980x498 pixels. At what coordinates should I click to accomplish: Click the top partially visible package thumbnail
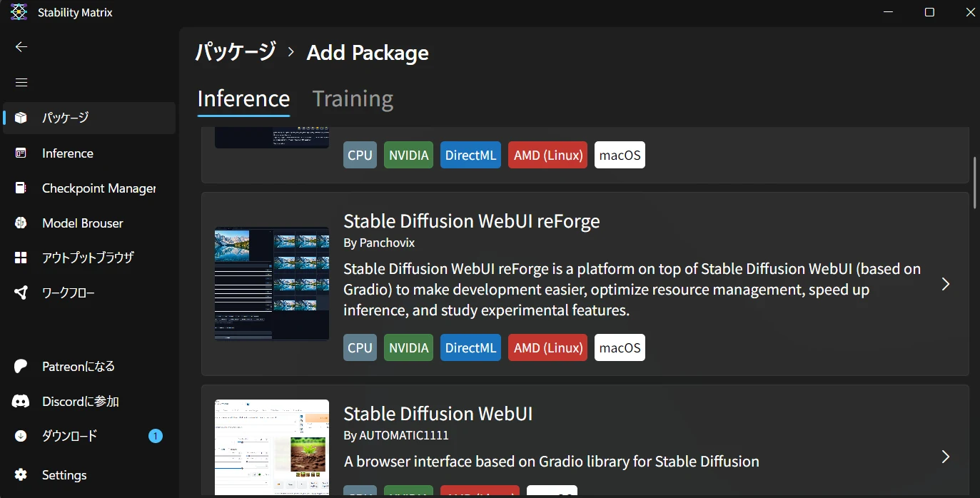pyautogui.click(x=272, y=138)
